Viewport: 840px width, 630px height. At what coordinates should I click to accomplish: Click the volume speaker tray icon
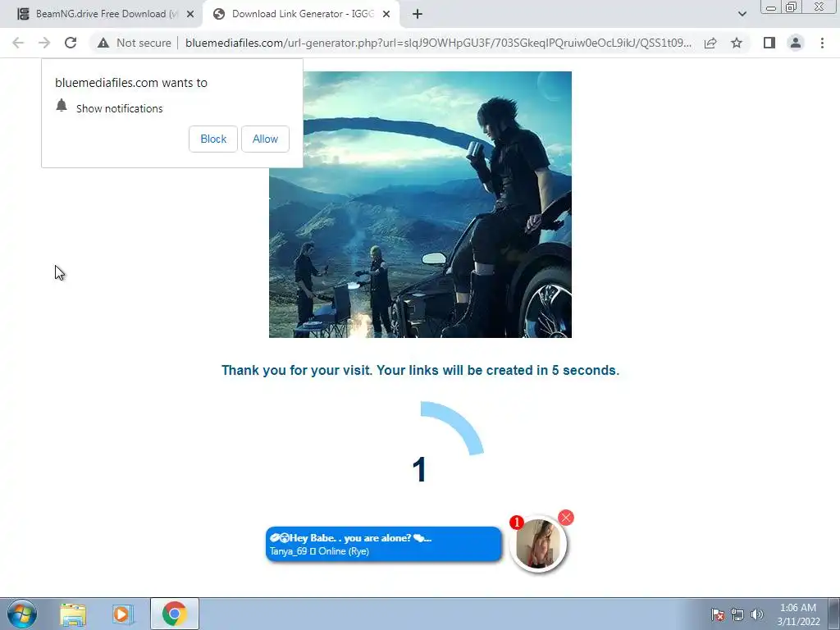tap(757, 614)
